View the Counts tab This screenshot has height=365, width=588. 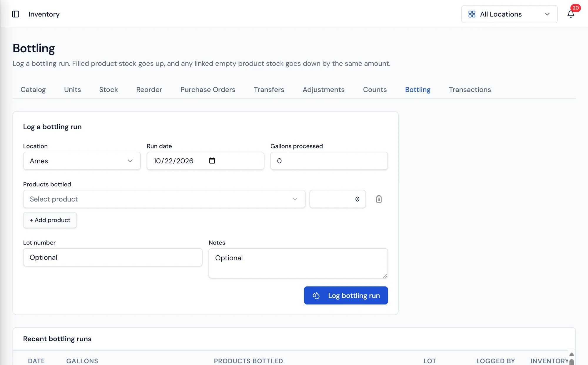375,90
